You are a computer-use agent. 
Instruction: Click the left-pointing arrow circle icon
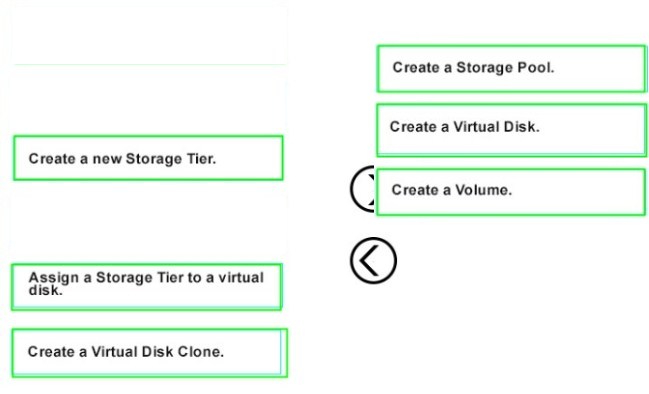pos(373,260)
